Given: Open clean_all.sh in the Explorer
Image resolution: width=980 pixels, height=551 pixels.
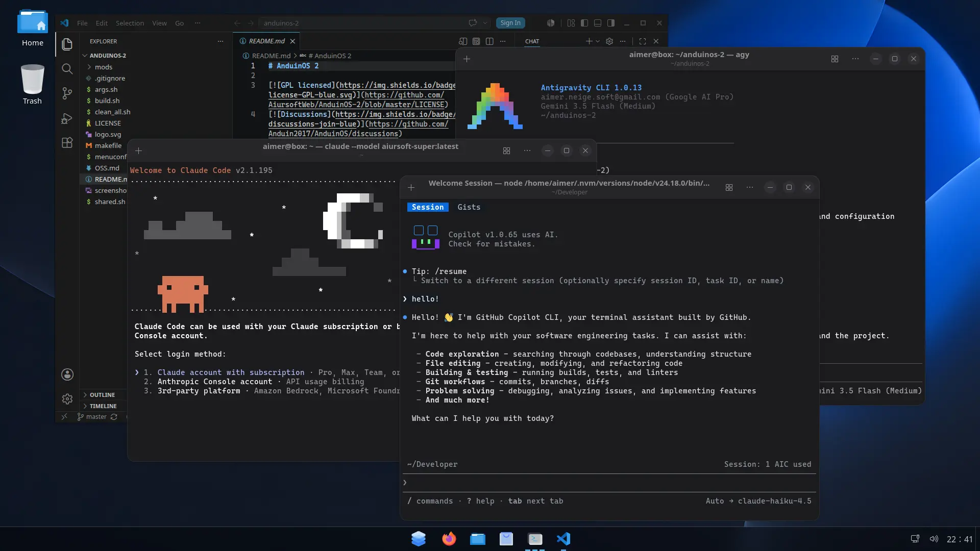Looking at the screenshot, I should click(112, 112).
